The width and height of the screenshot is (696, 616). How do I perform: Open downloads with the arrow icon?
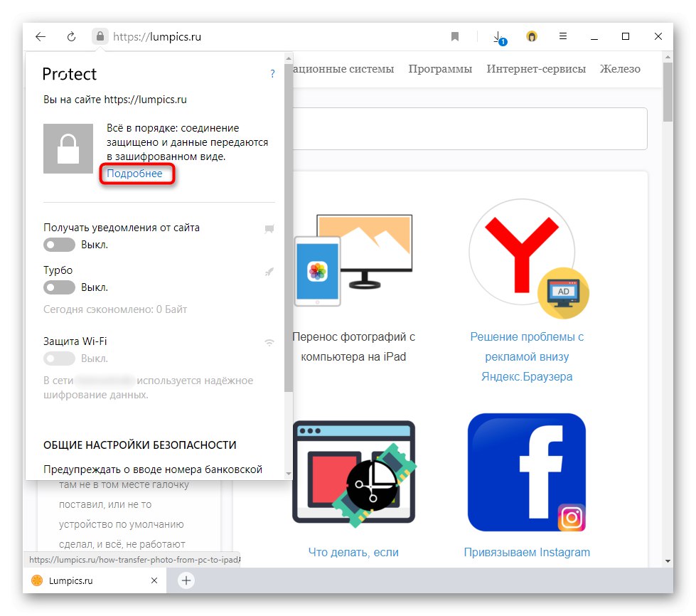[499, 38]
